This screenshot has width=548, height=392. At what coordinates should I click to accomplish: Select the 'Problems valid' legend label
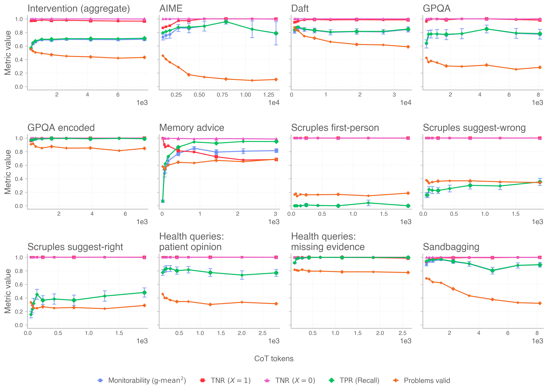427,380
